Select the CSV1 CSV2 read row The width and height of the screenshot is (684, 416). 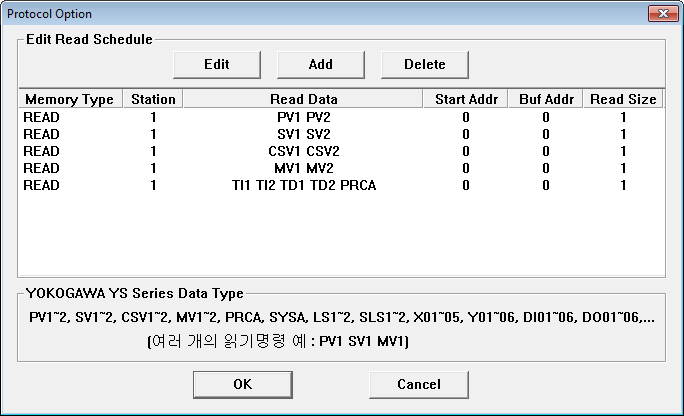coord(303,151)
